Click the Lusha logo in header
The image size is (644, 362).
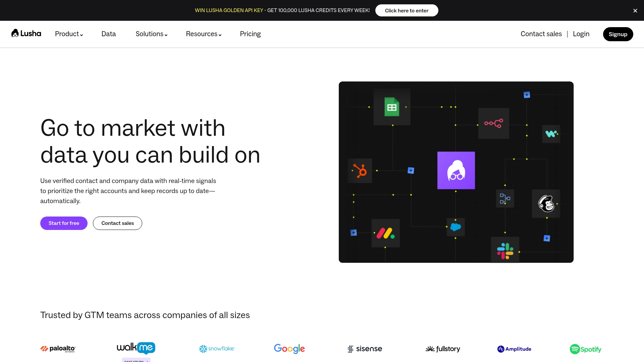click(x=26, y=34)
